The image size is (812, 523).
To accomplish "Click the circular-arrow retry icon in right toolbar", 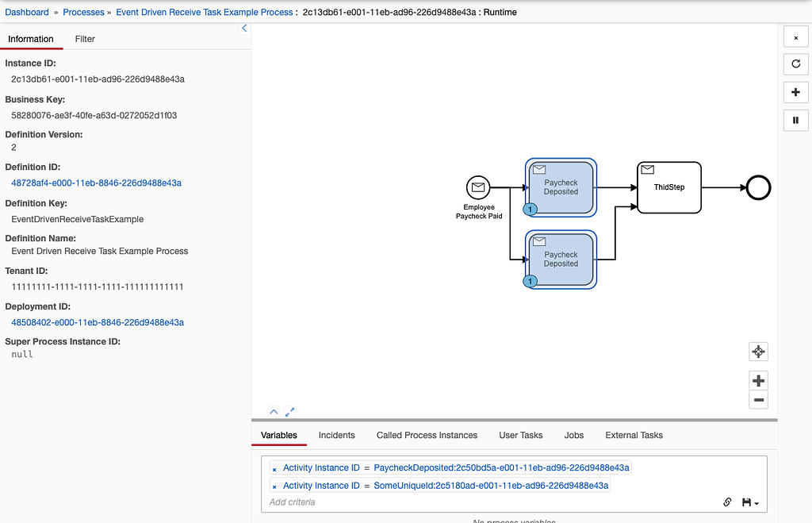I will coord(795,64).
